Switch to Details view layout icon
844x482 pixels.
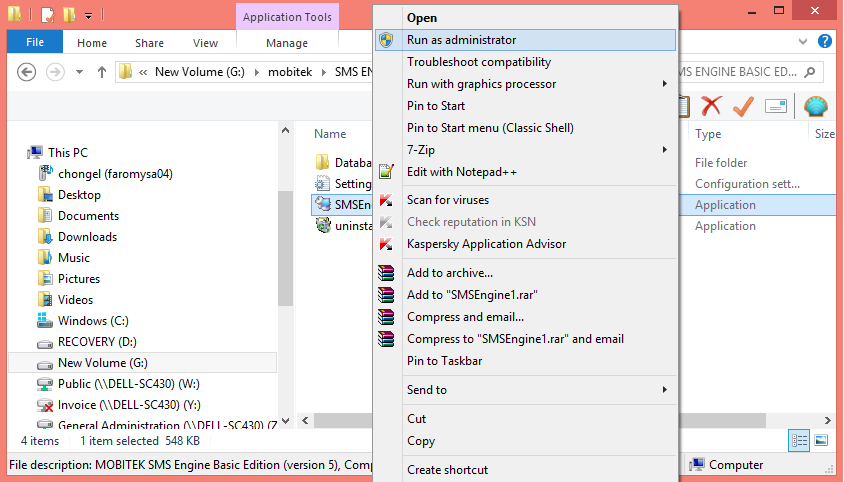800,440
